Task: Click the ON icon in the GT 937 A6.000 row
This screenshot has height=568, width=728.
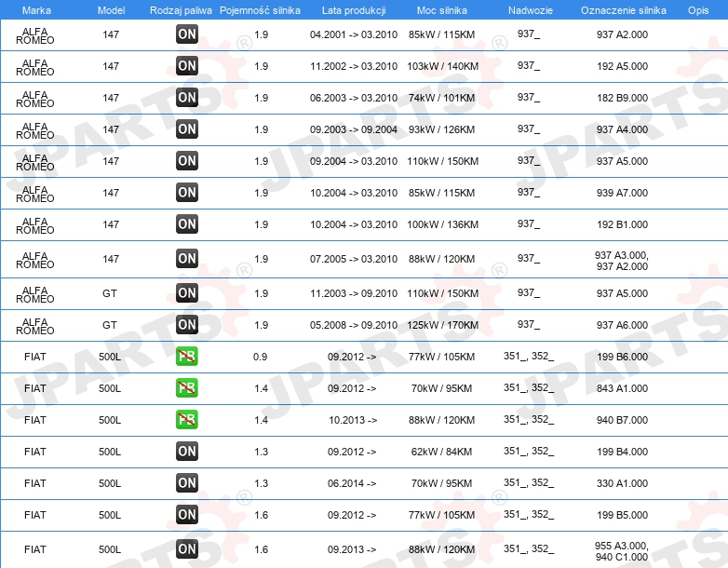Action: click(187, 325)
